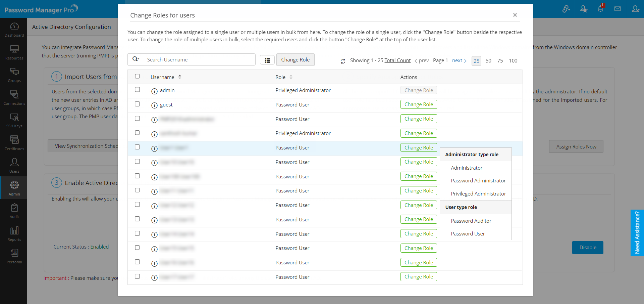Open the Dashboard sidebar icon

pos(14,30)
